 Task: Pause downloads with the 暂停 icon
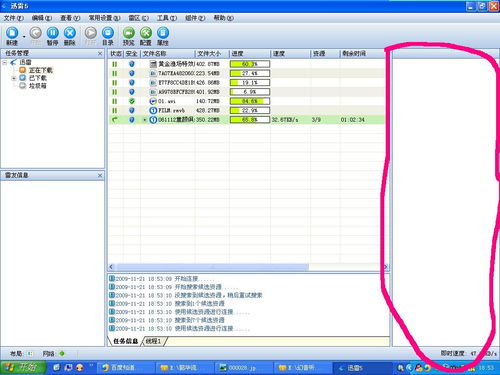(52, 36)
